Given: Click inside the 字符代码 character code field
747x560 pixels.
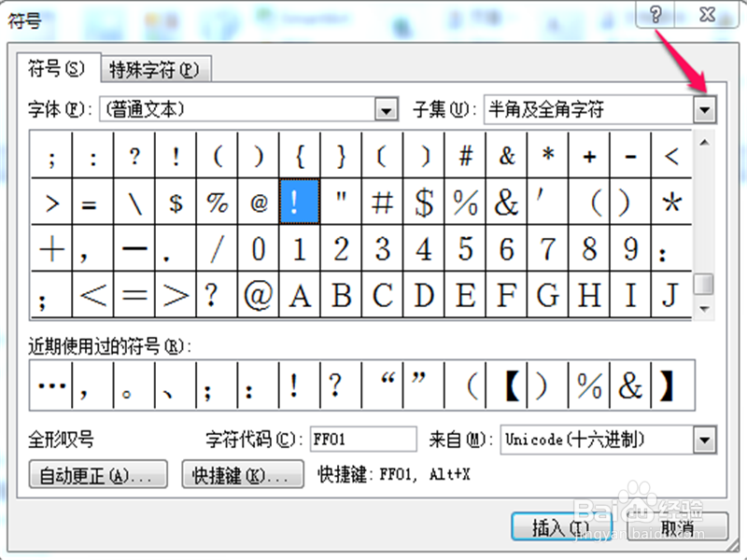Looking at the screenshot, I should (x=362, y=439).
